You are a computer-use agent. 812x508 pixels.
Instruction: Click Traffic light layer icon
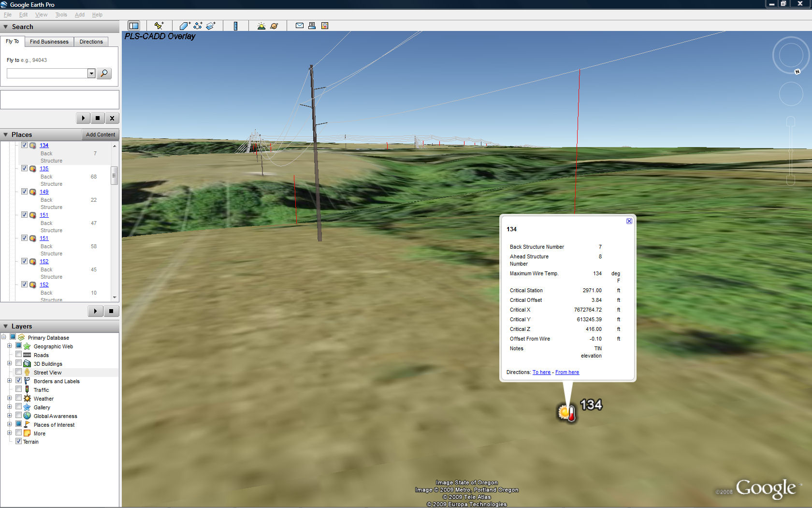coord(27,390)
